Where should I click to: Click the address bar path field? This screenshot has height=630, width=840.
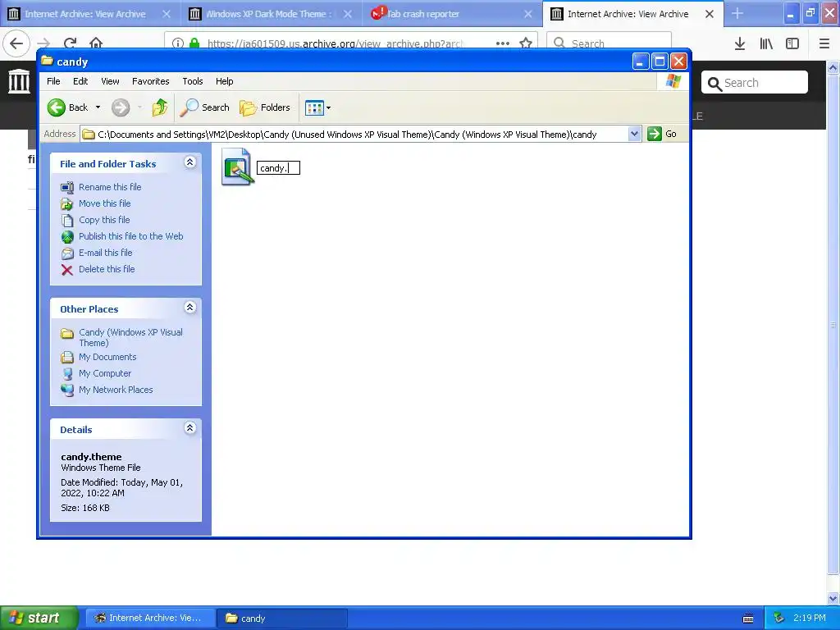[x=354, y=135]
